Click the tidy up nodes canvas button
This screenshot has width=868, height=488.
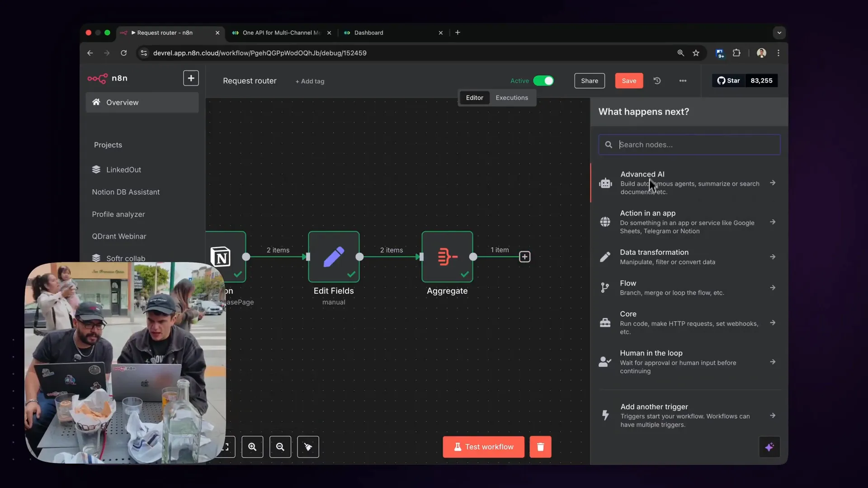click(x=308, y=447)
